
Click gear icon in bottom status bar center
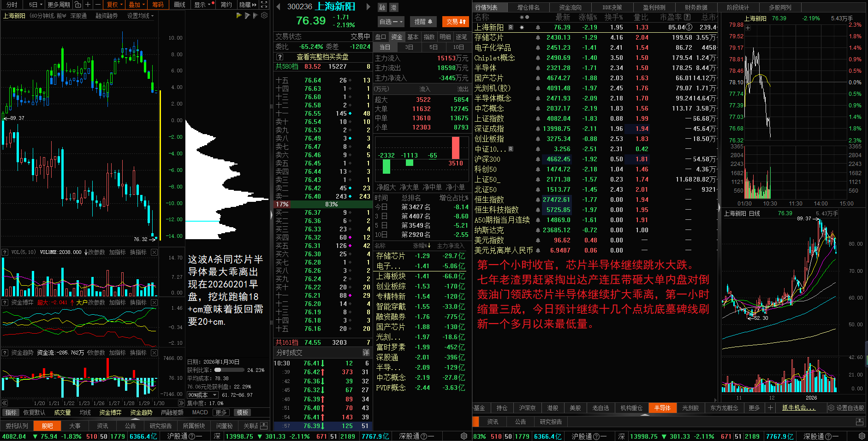click(464, 436)
